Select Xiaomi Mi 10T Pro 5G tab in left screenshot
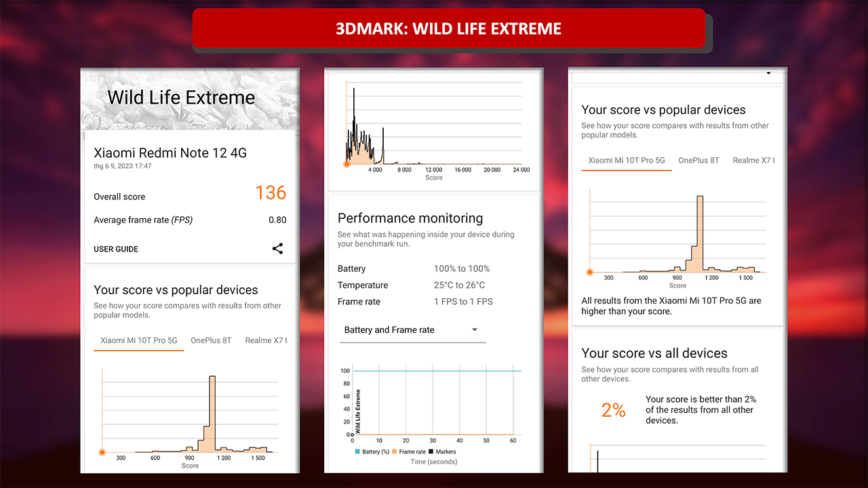The image size is (868, 488). 138,340
